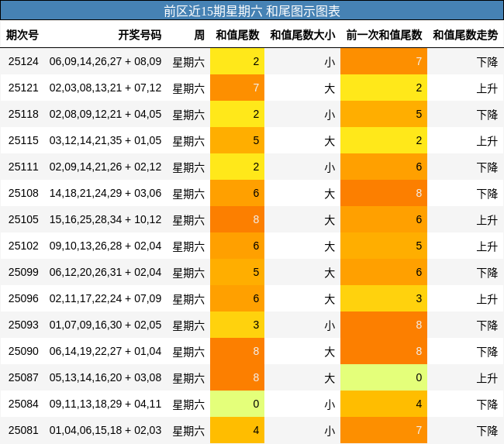
Task: Select winning numbers 02,09,14,21,26 + 02,12
Action: click(105, 167)
